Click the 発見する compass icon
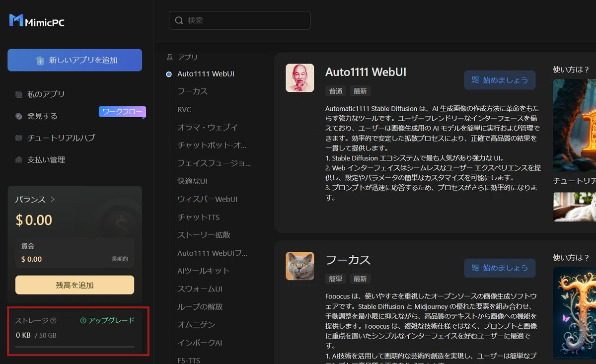 pyautogui.click(x=18, y=116)
